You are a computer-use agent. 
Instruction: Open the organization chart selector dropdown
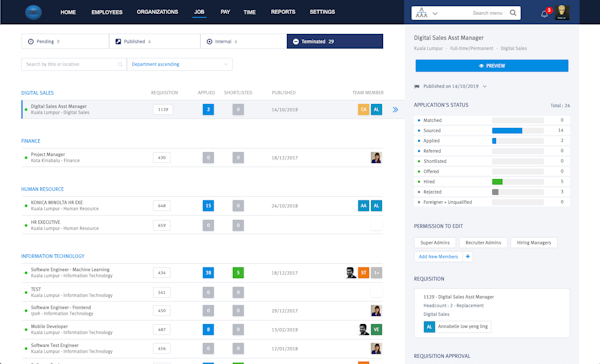pyautogui.click(x=426, y=13)
